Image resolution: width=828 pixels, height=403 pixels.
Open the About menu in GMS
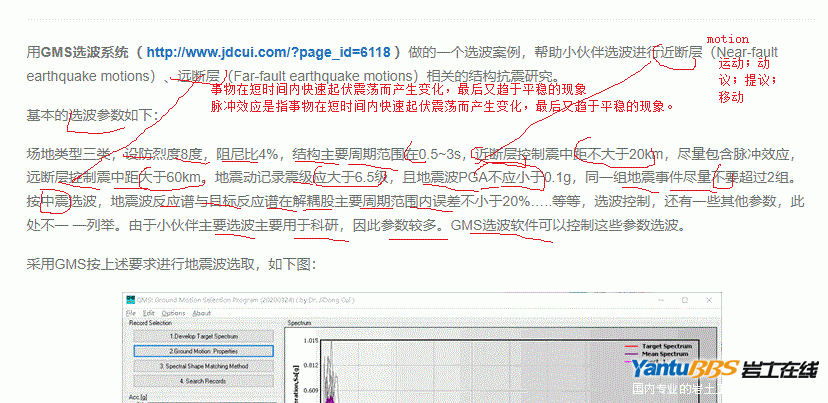click(x=201, y=312)
